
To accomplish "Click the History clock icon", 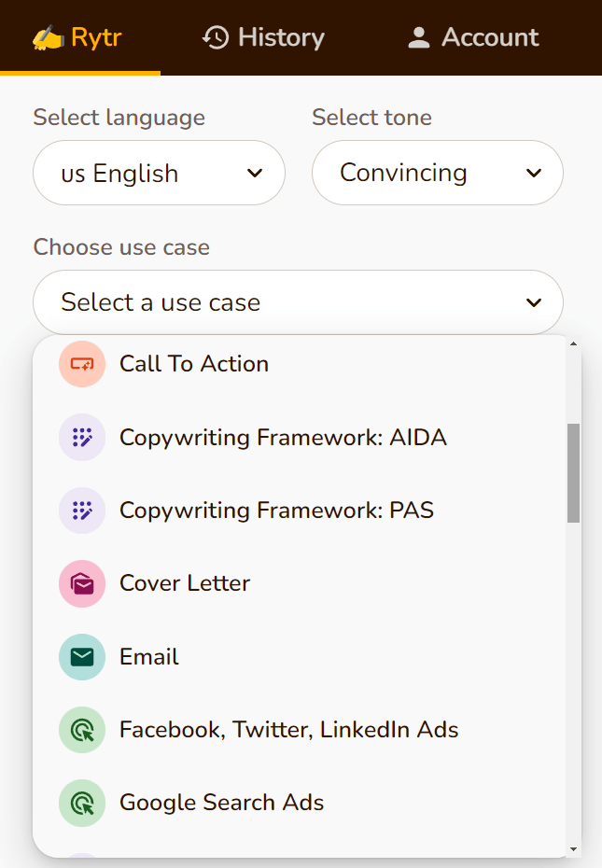I will [216, 37].
